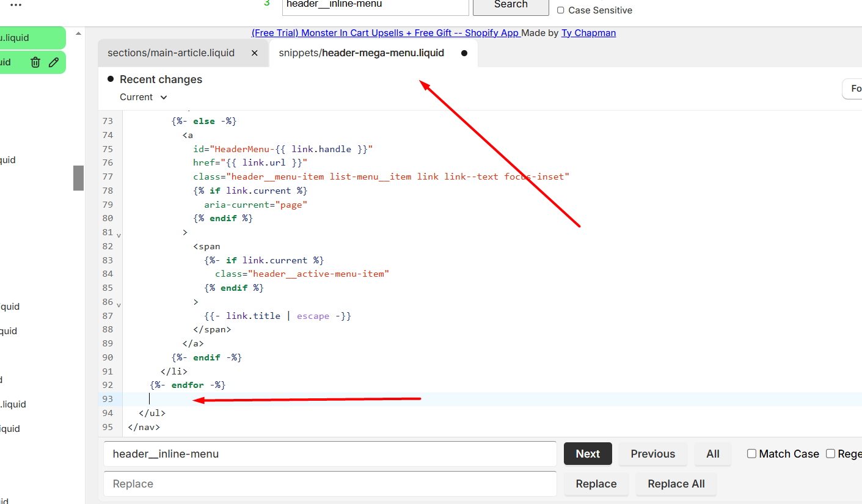Screen dimensions: 862x504
Task: Toggle the code fold arrow on line 86
Action: 119,304
